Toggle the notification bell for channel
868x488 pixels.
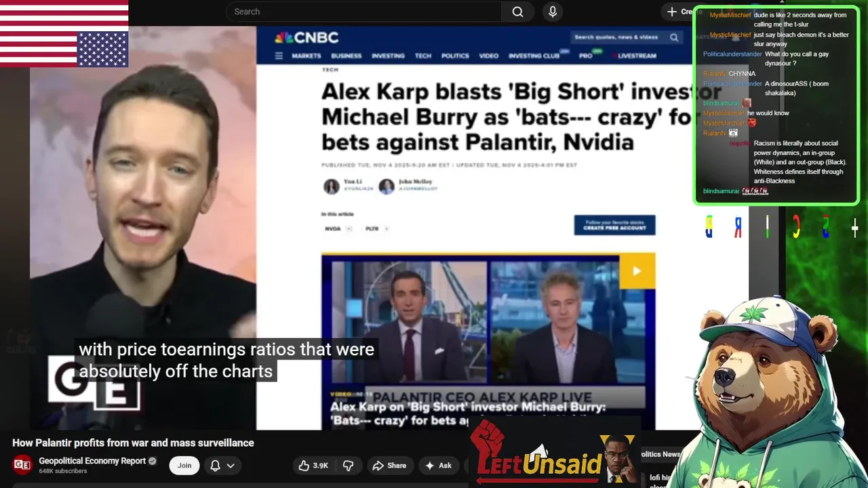(215, 466)
